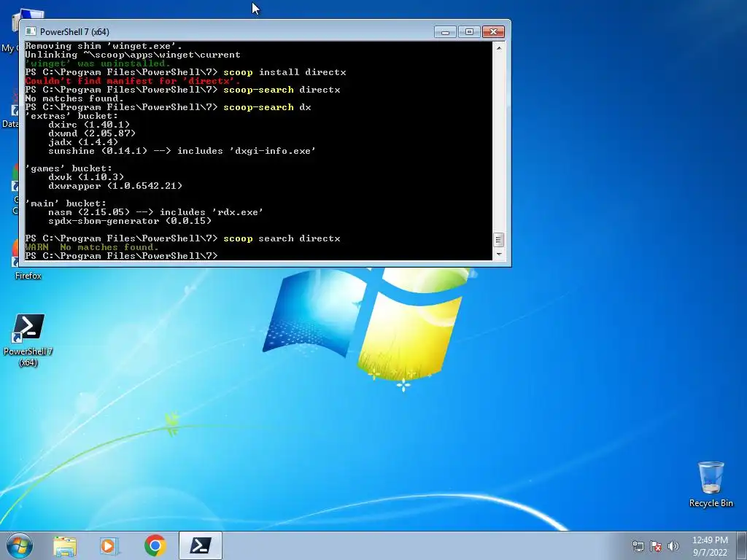The height and width of the screenshot is (560, 747).
Task: Click the 'scoop search directx' command
Action: (282, 238)
